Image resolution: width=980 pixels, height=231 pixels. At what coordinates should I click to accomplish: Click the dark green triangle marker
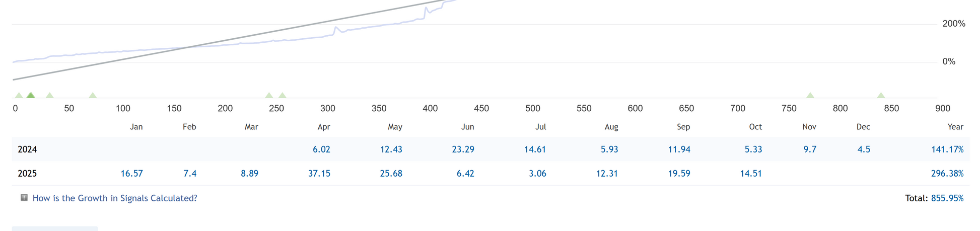pyautogui.click(x=31, y=95)
